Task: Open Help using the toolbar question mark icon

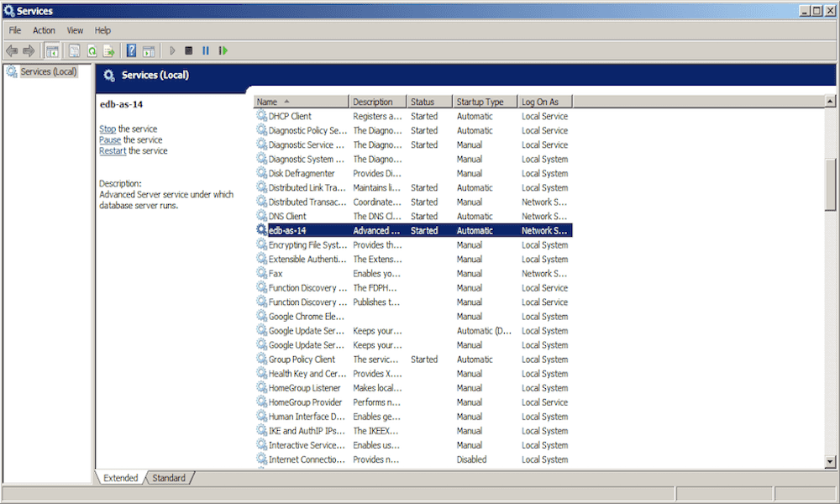Action: 130,50
